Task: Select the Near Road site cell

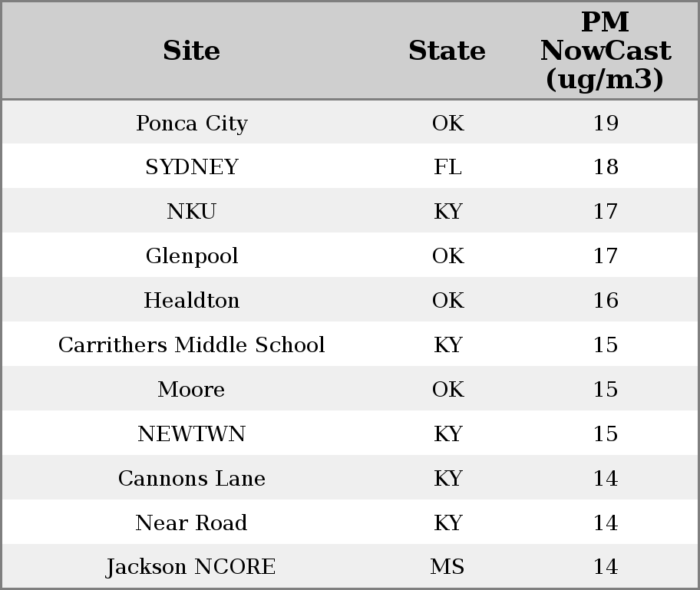Action: point(191,523)
